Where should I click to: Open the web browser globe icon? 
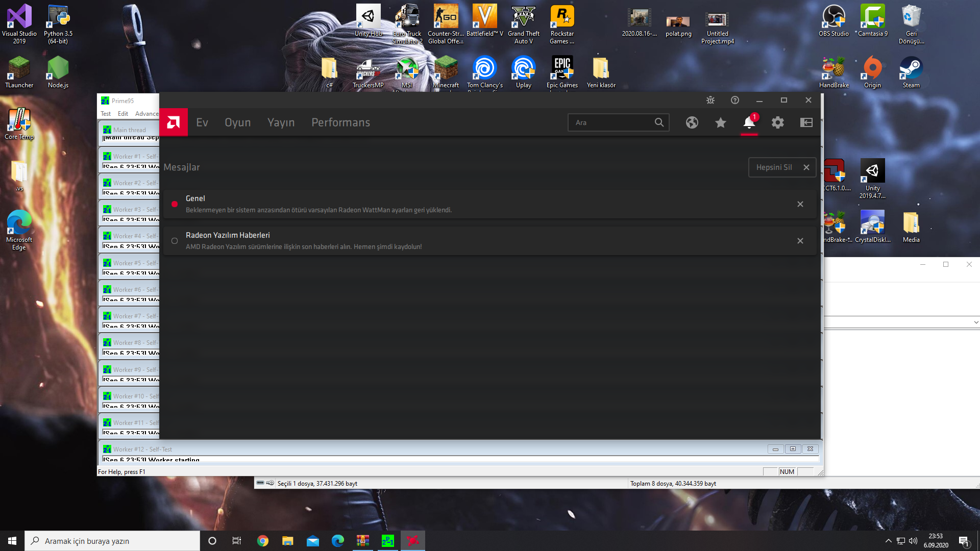[x=692, y=122]
